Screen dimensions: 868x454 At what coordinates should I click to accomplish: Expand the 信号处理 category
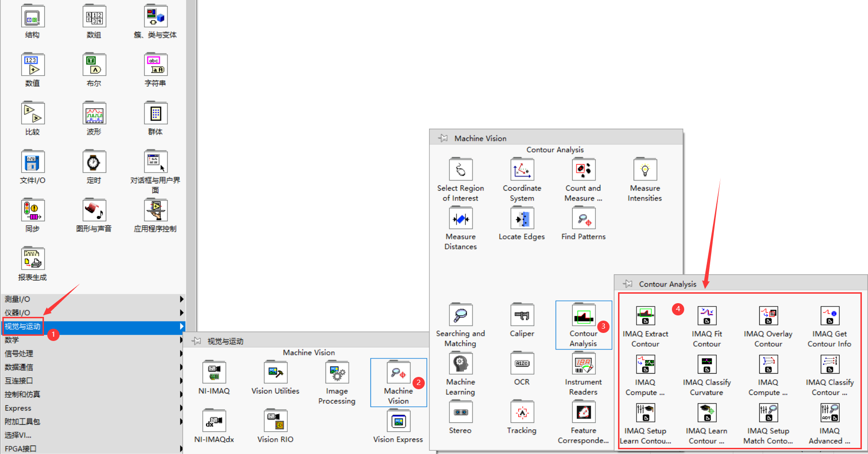(x=93, y=354)
